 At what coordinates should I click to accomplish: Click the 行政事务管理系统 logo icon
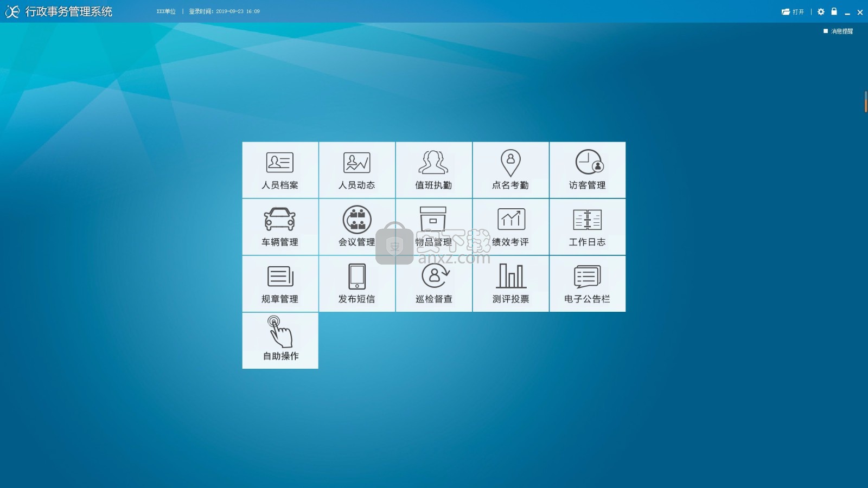coord(12,11)
